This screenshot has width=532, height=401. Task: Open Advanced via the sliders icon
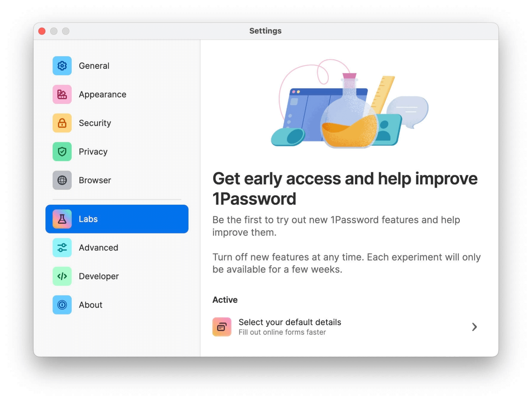click(62, 247)
